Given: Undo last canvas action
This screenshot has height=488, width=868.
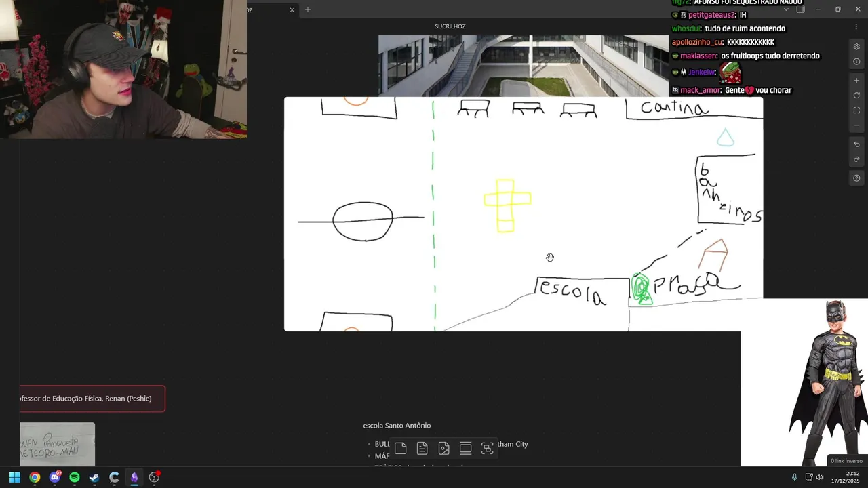Looking at the screenshot, I should tap(856, 144).
